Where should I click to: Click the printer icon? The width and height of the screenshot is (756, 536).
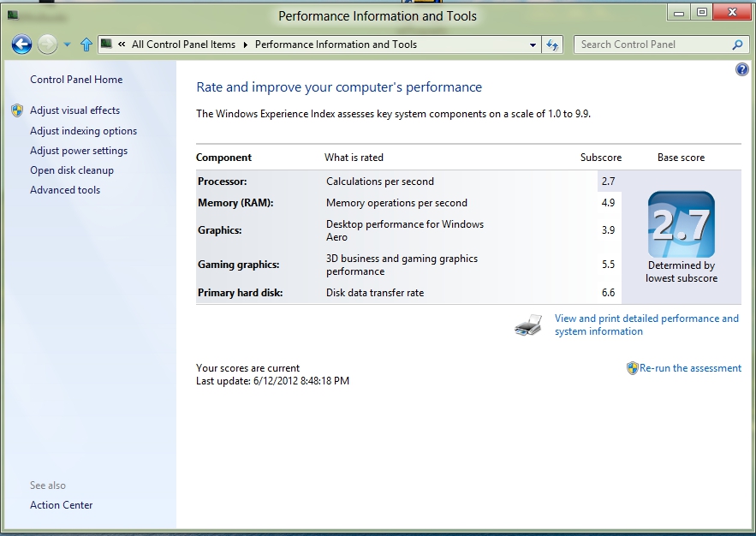click(528, 325)
